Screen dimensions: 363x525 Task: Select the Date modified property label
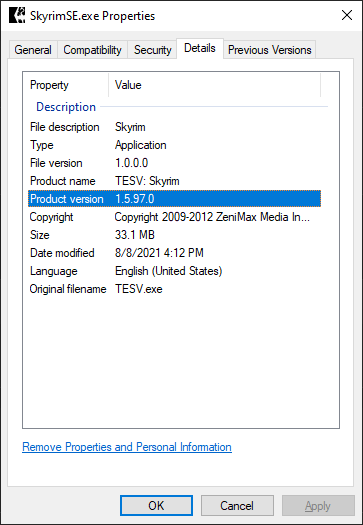tap(62, 253)
